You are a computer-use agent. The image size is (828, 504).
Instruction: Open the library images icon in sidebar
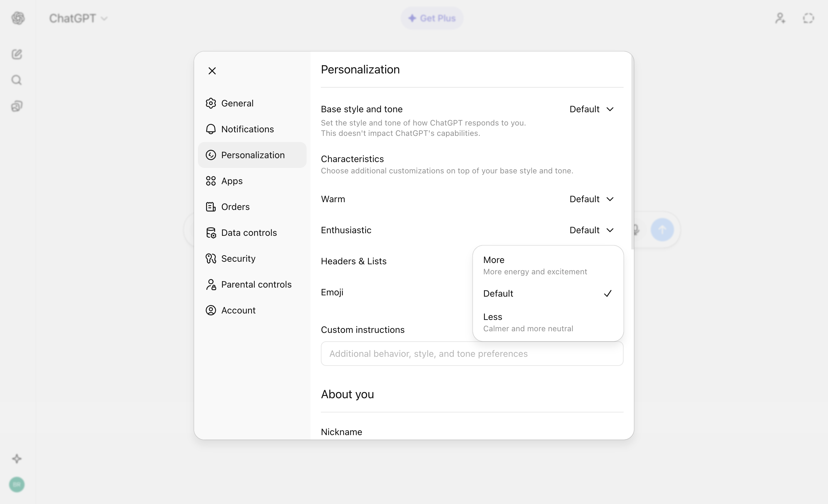[x=17, y=106]
